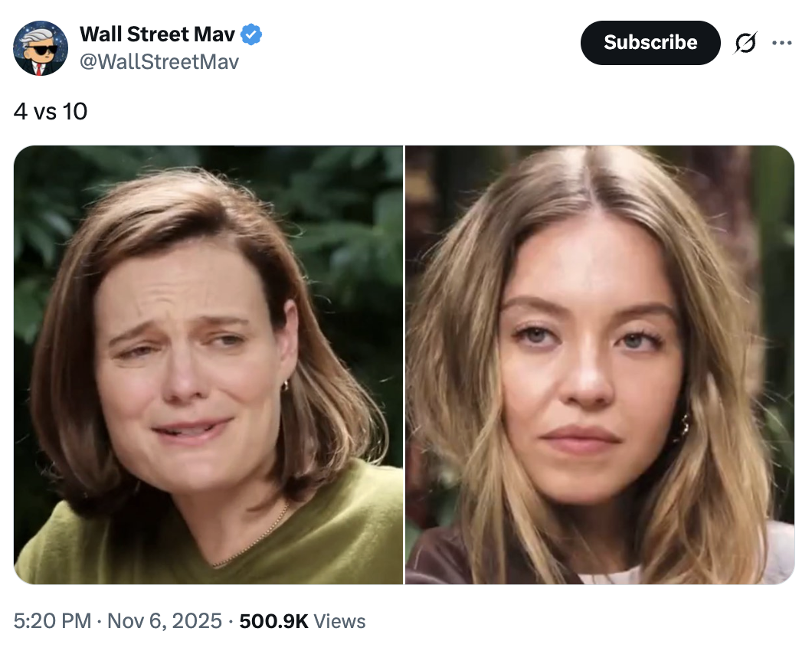This screenshot has height=651, width=812.
Task: Click the 500.9K view count
Action: click(273, 620)
